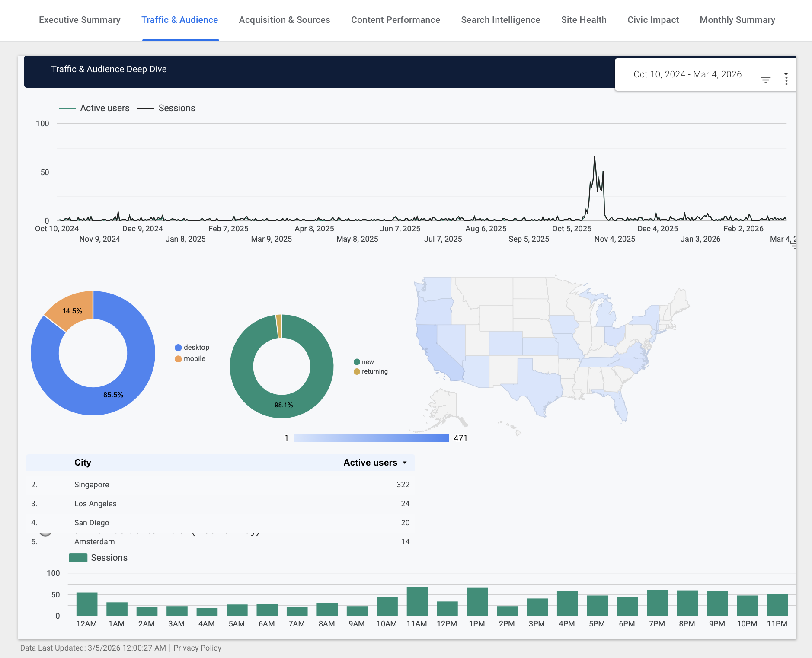Go to the Civic Impact tab
Image resolution: width=812 pixels, height=658 pixels.
point(653,20)
